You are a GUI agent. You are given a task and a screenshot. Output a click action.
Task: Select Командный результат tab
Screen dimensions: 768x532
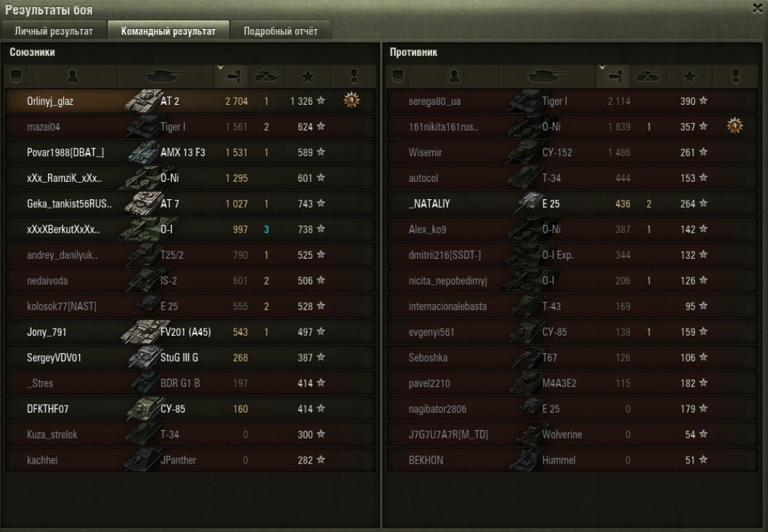point(168,31)
